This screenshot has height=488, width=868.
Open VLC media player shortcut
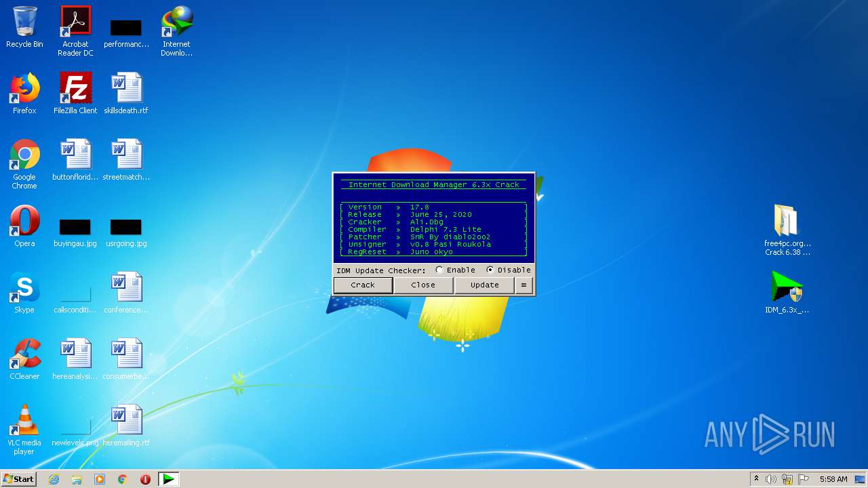(x=24, y=430)
